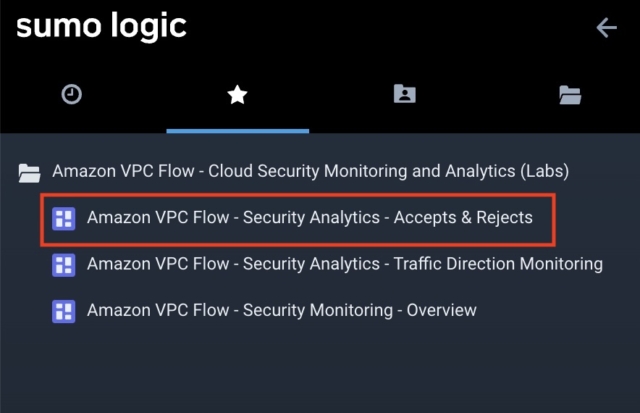Image resolution: width=640 pixels, height=413 pixels.
Task: Open Security Monitoring - Overview dashboard
Action: pyautogui.click(x=282, y=311)
